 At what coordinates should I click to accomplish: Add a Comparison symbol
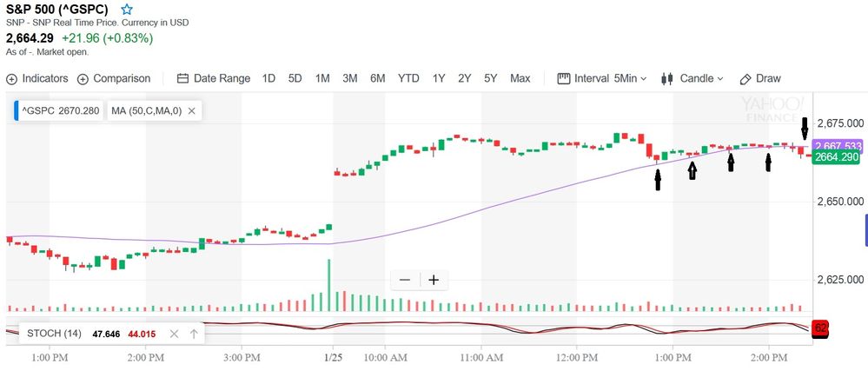pyautogui.click(x=114, y=78)
